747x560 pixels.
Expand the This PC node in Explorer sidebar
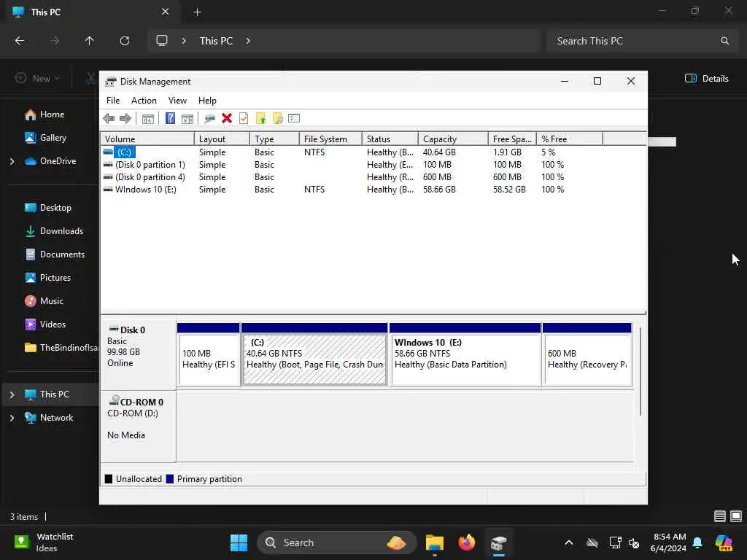[12, 394]
